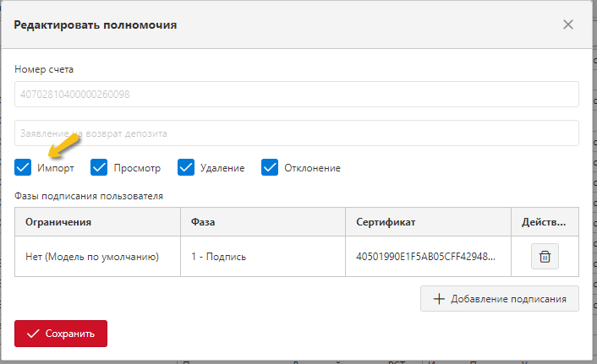Screen dimensions: 597x364
Task: Click the 1 - Подпись phase cell
Action: [x=263, y=257]
